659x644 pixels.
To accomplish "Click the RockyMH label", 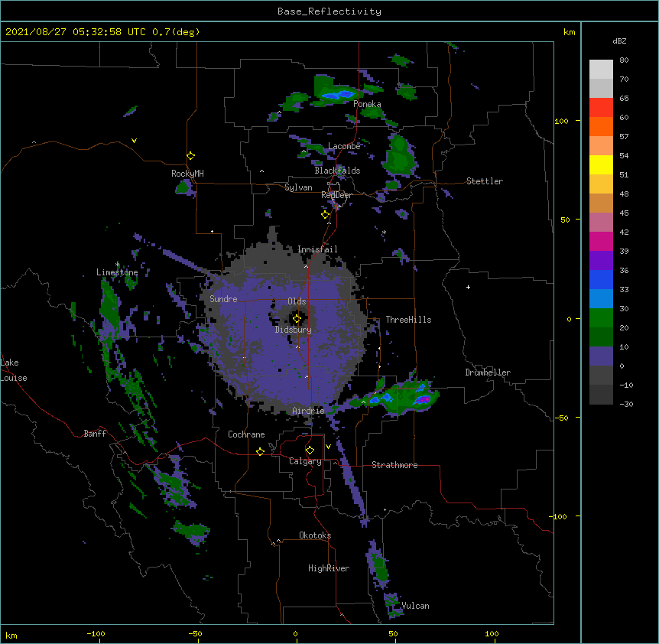I will [x=187, y=174].
